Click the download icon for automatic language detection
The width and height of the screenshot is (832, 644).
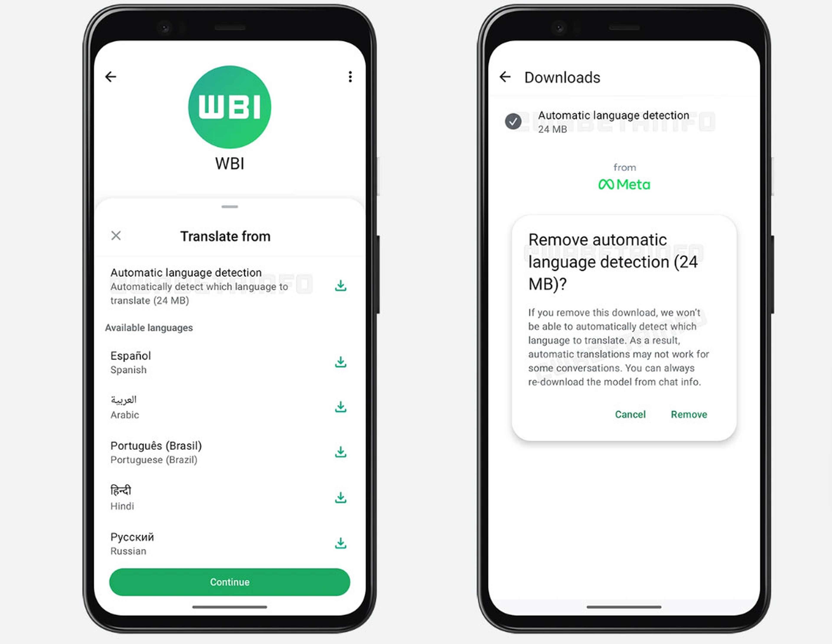[x=340, y=285]
